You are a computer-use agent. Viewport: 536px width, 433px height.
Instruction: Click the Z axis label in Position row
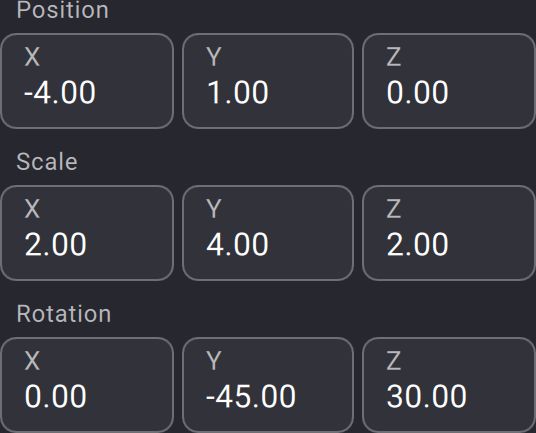tap(393, 56)
